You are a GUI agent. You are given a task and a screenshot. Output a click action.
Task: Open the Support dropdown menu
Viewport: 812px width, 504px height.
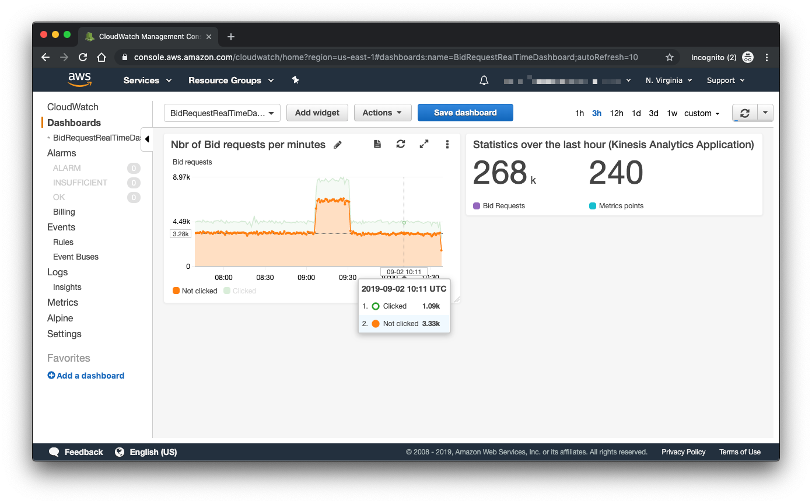click(726, 80)
